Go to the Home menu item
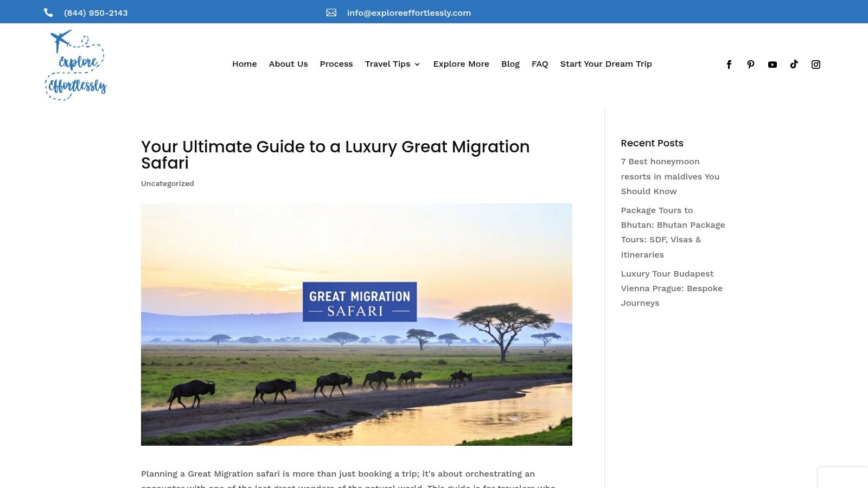This screenshot has height=488, width=868. (x=244, y=64)
